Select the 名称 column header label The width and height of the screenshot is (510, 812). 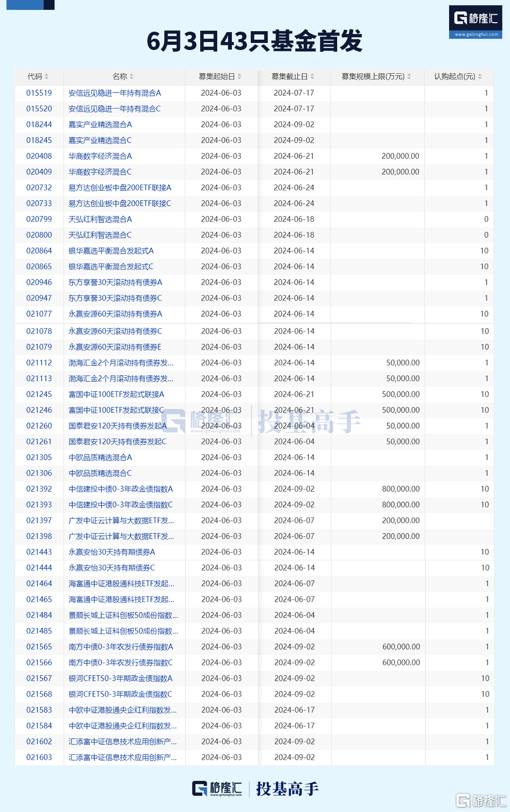[x=120, y=76]
